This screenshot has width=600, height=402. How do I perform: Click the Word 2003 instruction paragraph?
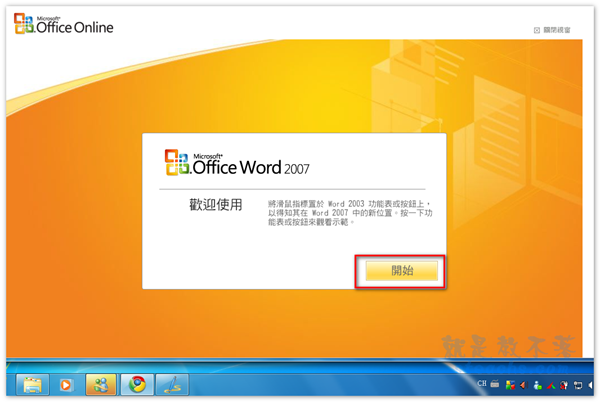(x=350, y=213)
